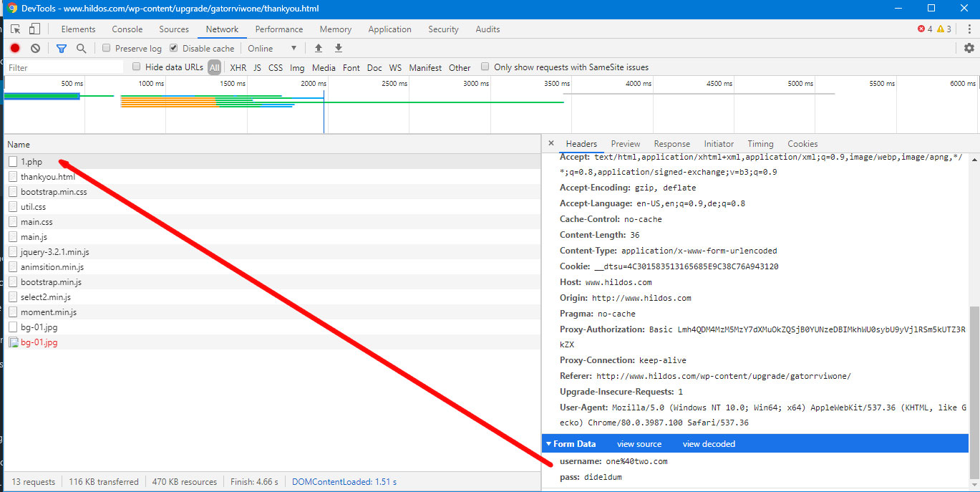This screenshot has height=492, width=980.
Task: Open the Cookies tab of request
Action: [802, 144]
